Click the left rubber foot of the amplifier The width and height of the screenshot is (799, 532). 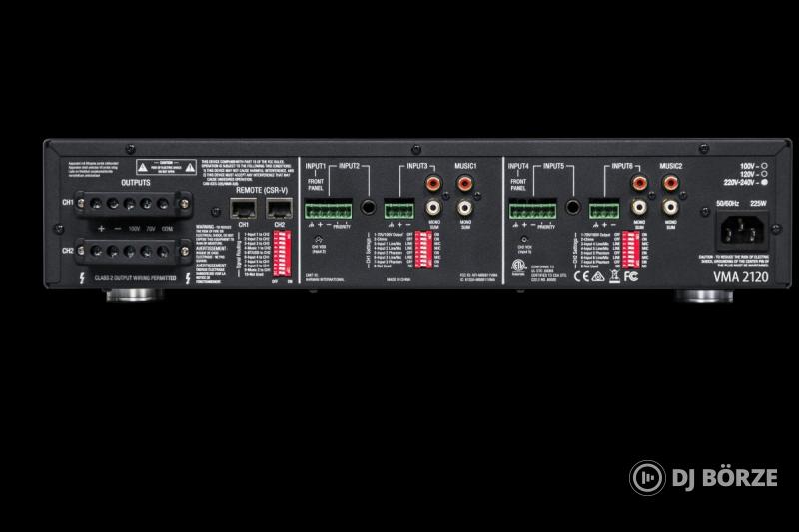tap(134, 295)
